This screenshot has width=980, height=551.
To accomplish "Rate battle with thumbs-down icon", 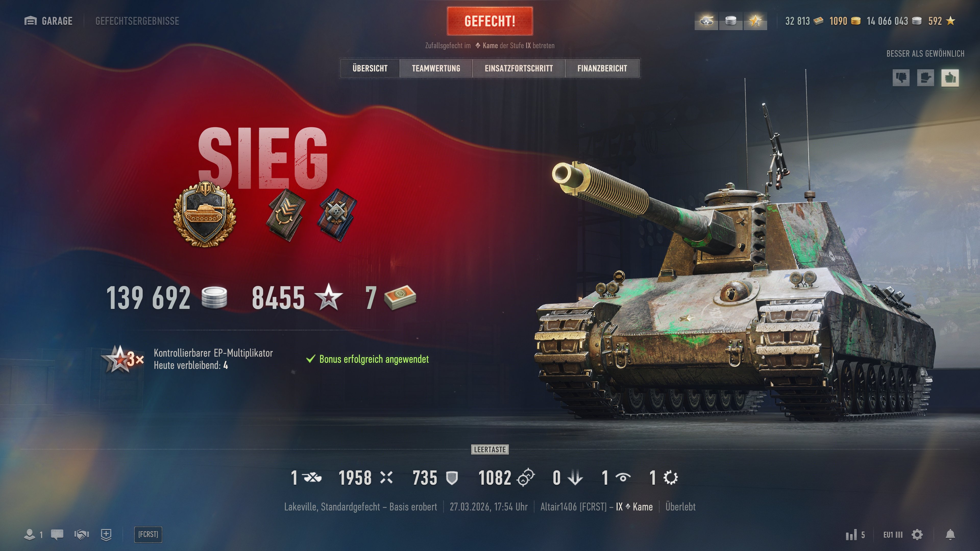I will 901,78.
